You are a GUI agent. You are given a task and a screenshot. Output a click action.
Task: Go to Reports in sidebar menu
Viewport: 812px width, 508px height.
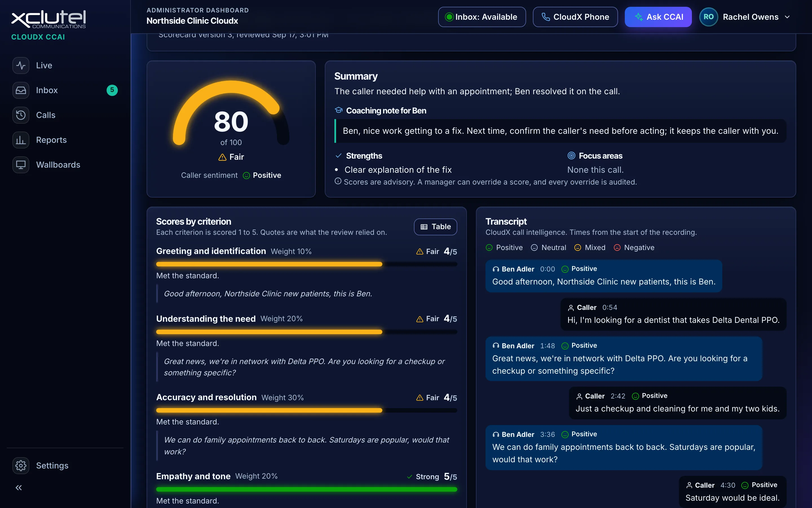[x=65, y=140]
